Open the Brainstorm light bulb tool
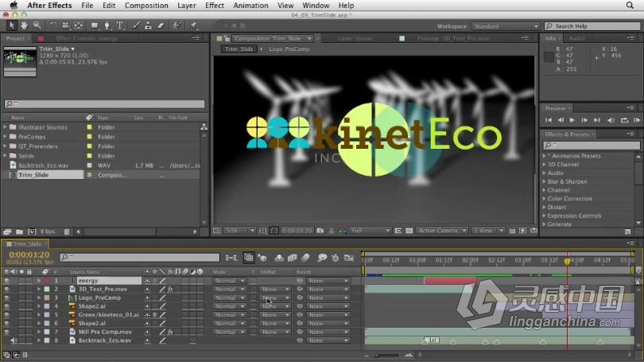 322,258
